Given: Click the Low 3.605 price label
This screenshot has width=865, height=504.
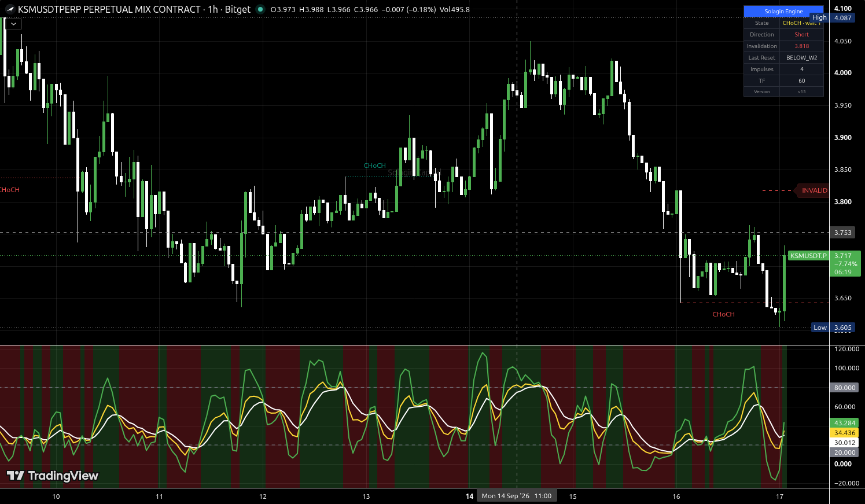Looking at the screenshot, I should pyautogui.click(x=833, y=328).
